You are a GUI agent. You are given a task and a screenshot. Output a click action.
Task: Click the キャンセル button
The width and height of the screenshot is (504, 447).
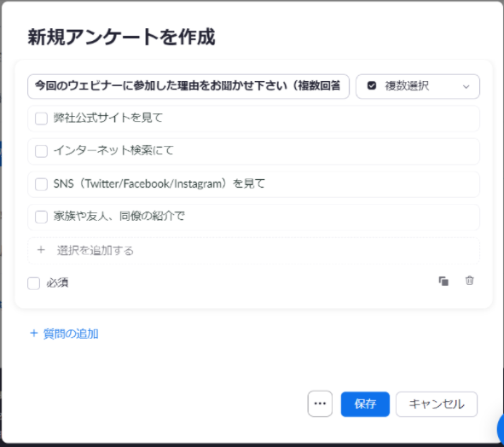point(437,403)
